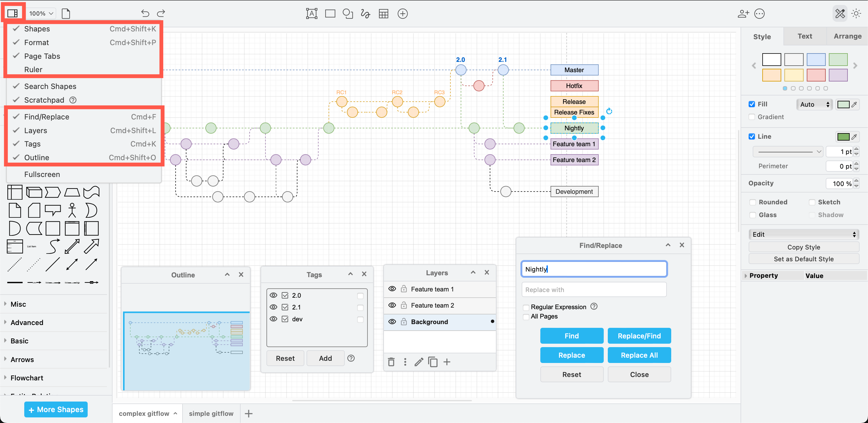This screenshot has height=423, width=868.
Task: Enable the Gradient checkbox in Style panel
Action: [752, 117]
